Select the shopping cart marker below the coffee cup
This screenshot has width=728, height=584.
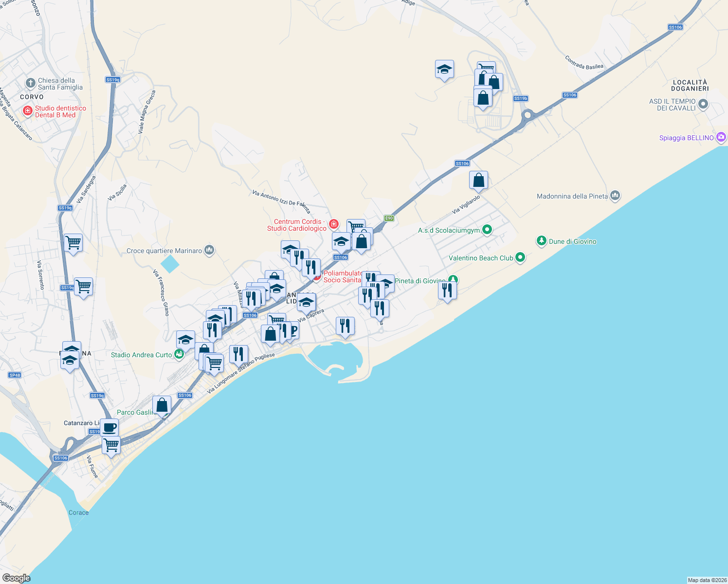pos(111,446)
